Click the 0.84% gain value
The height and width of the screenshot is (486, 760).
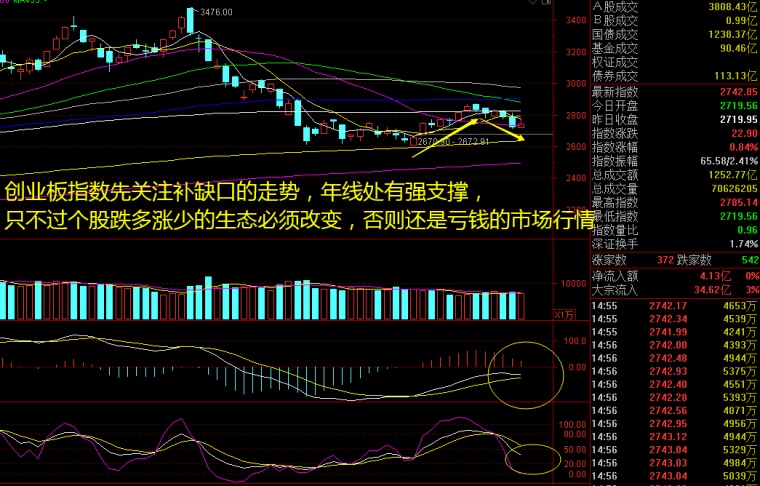[x=744, y=147]
